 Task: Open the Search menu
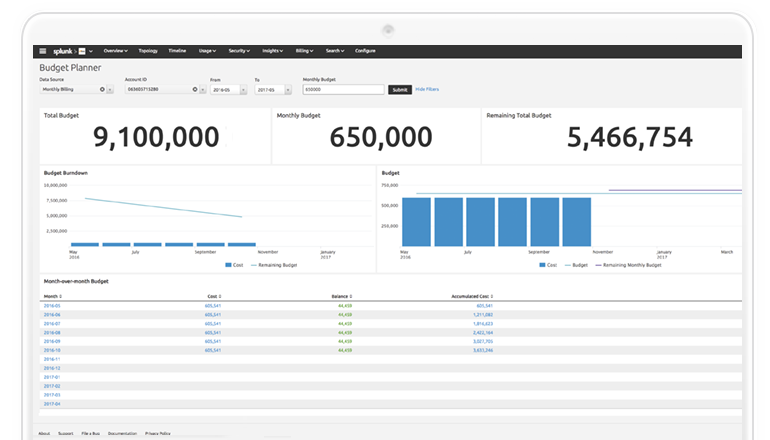[335, 51]
